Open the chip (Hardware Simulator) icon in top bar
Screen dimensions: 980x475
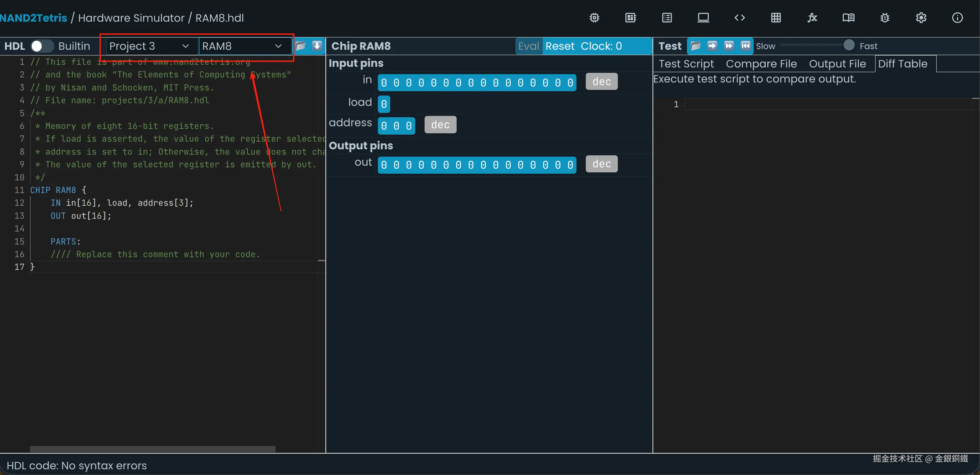pos(594,18)
